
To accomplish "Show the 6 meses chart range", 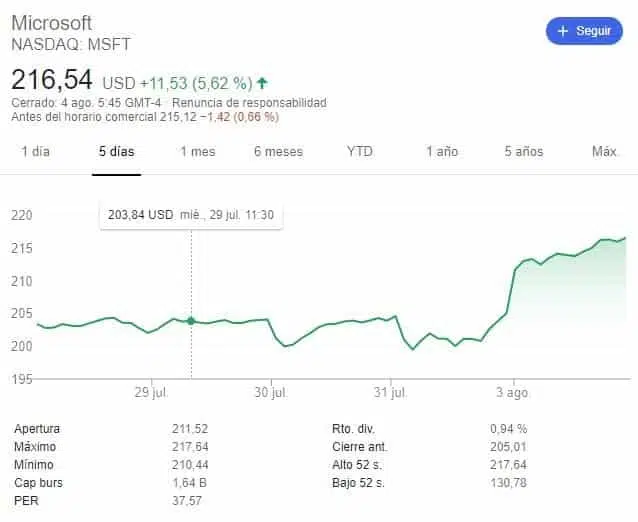I will 279,152.
